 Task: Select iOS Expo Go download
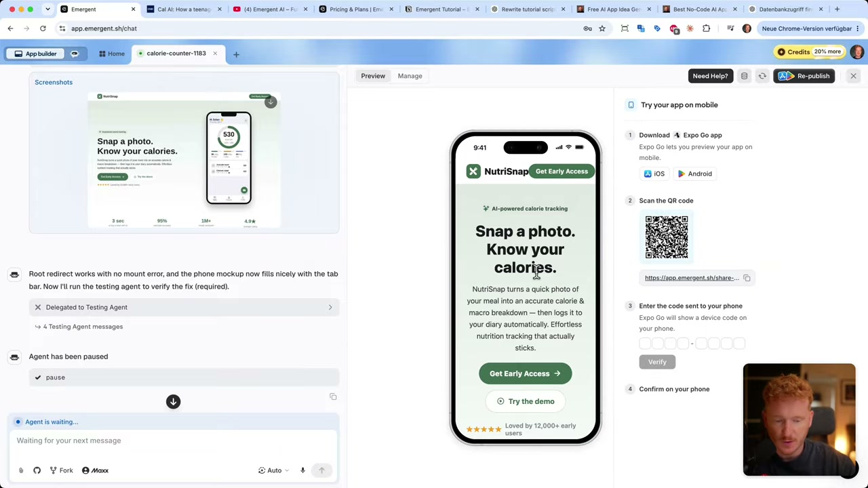coord(654,174)
